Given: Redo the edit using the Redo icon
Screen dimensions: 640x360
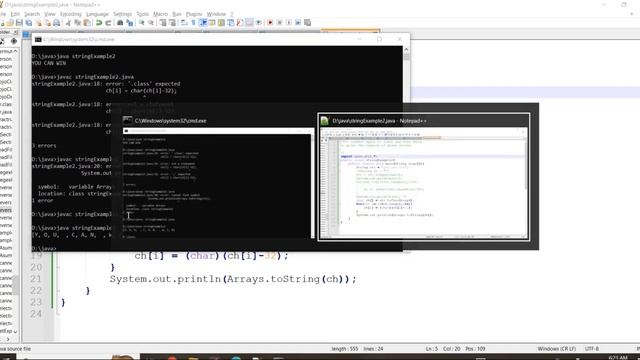Looking at the screenshot, I should click(108, 23).
